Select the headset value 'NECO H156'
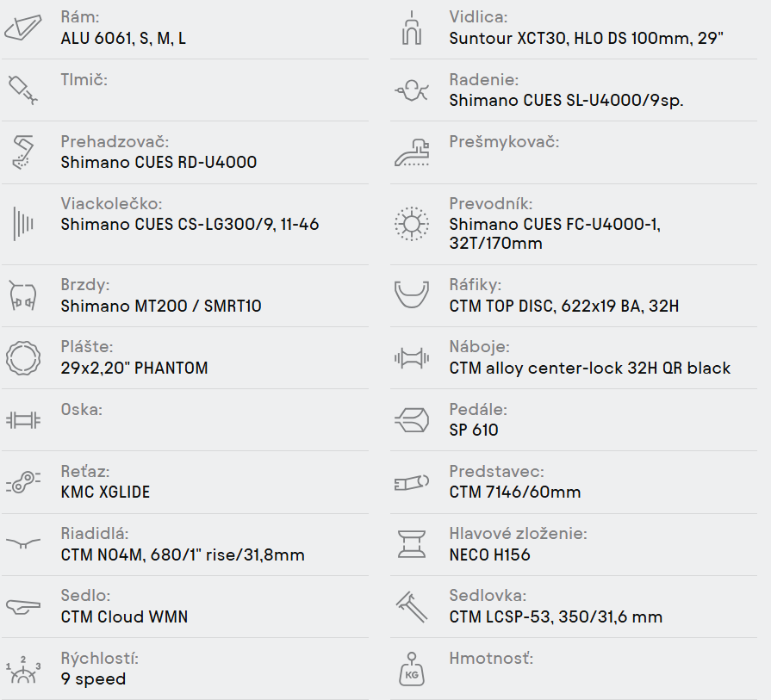Viewport: 771px width, 700px height. (x=490, y=554)
